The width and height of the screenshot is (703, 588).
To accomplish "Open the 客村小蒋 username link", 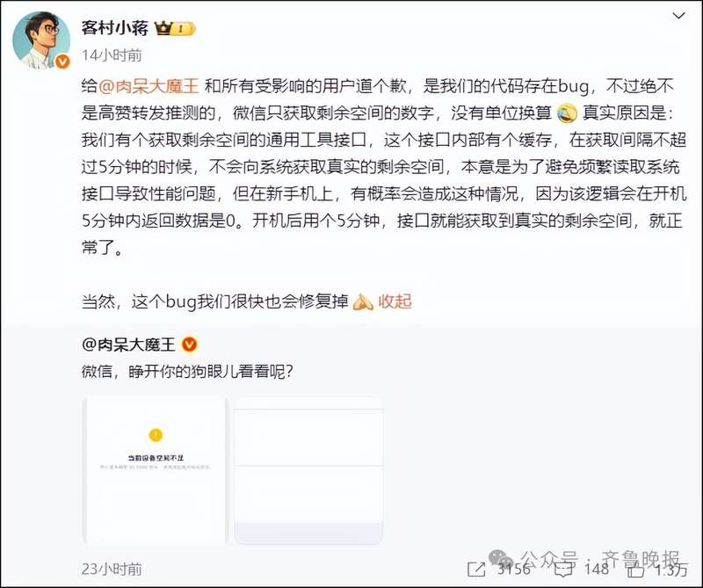I will click(x=115, y=28).
